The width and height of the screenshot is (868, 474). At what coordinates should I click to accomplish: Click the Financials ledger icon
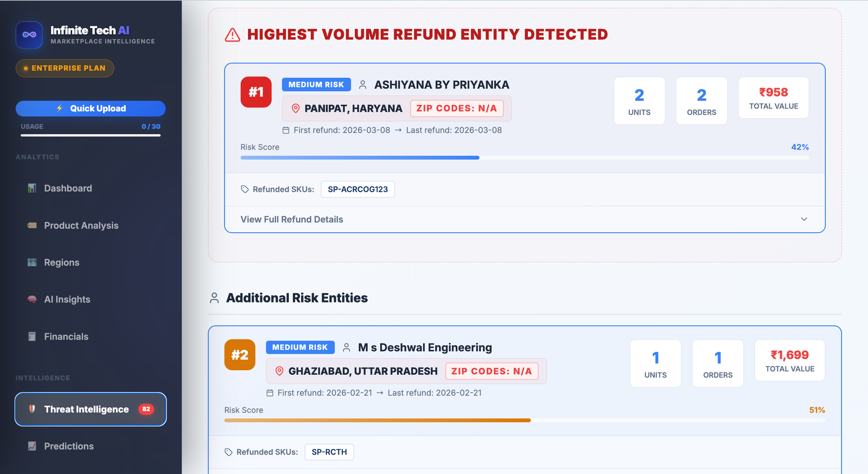32,337
